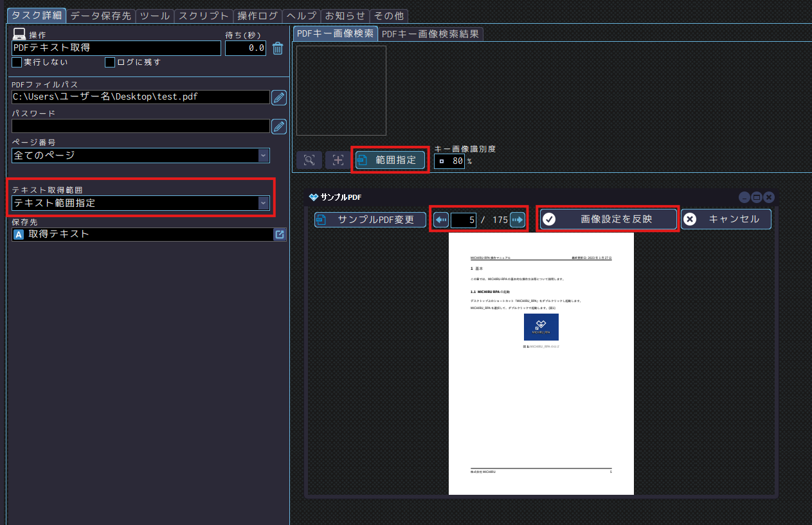Click the pencil icon beside パスワード field

(x=278, y=126)
